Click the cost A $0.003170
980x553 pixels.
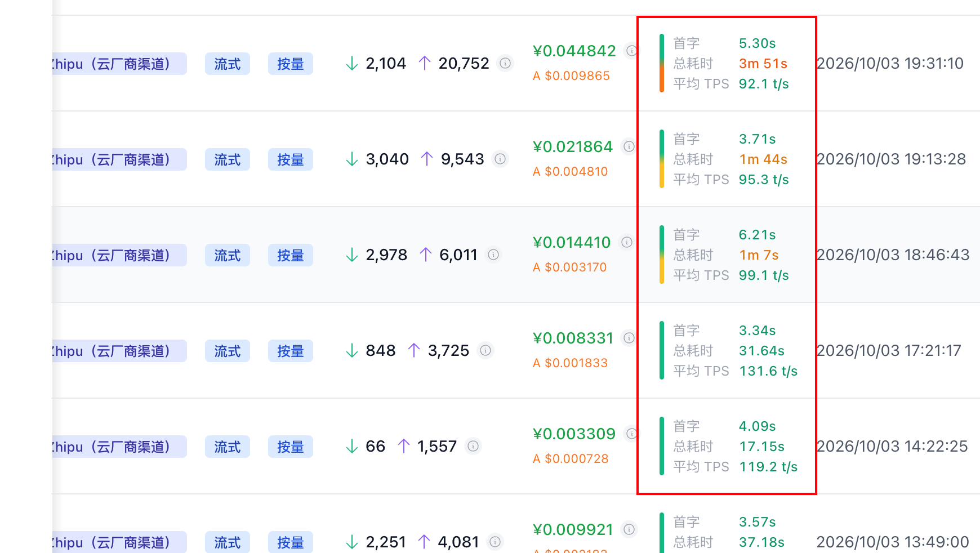pos(570,267)
